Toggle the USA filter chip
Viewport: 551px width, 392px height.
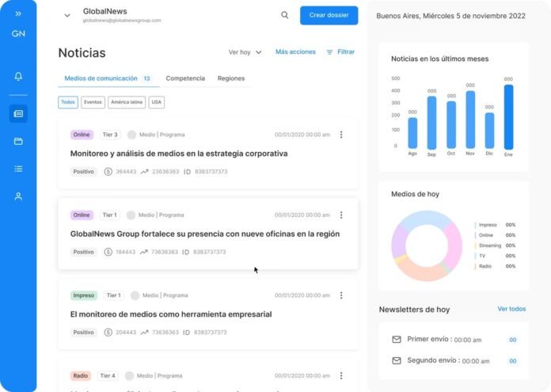[x=157, y=102]
